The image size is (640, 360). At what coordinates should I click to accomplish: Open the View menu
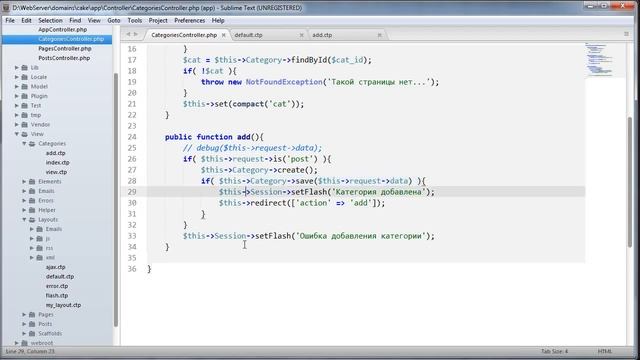pyautogui.click(x=94, y=20)
